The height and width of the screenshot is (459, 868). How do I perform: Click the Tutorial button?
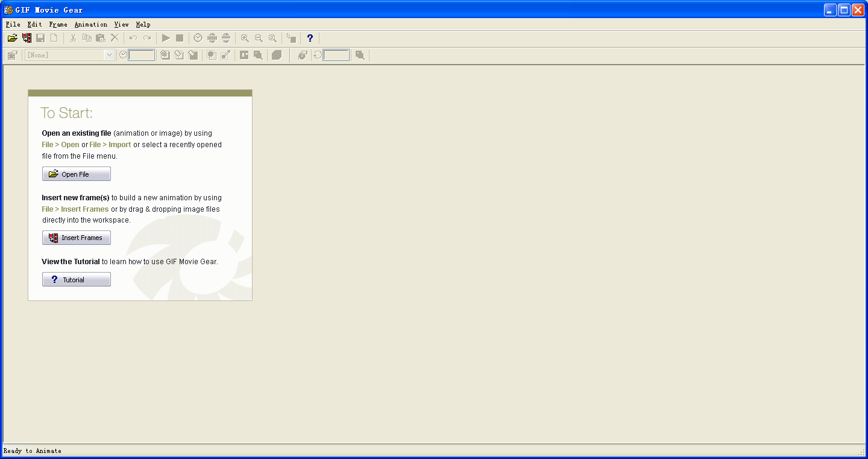77,280
